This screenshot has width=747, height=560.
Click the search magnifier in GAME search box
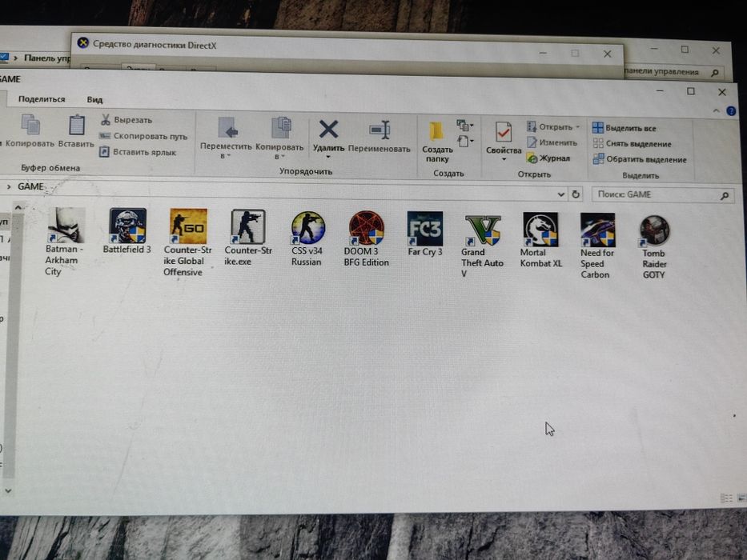click(725, 195)
